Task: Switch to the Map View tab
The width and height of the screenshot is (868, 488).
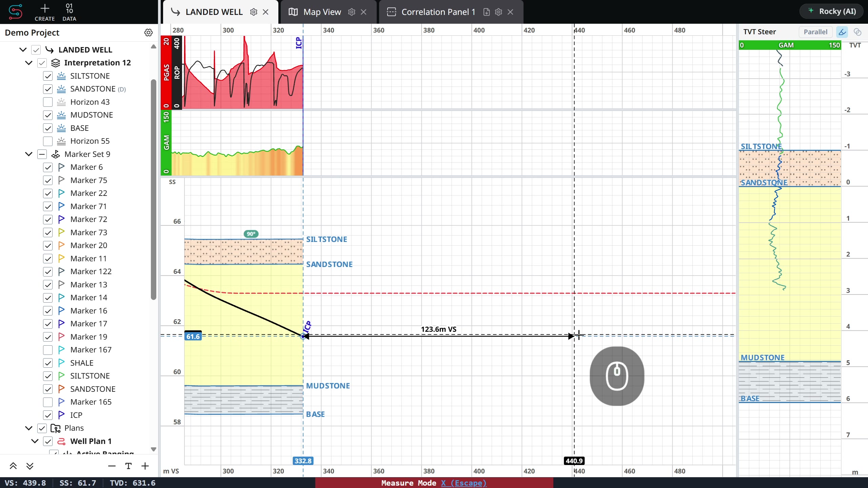Action: click(322, 12)
